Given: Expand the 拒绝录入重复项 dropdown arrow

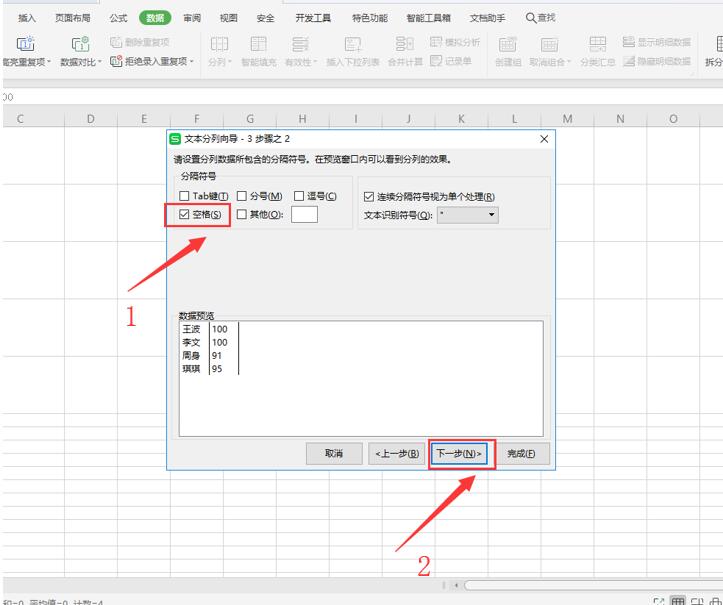Looking at the screenshot, I should point(191,61).
